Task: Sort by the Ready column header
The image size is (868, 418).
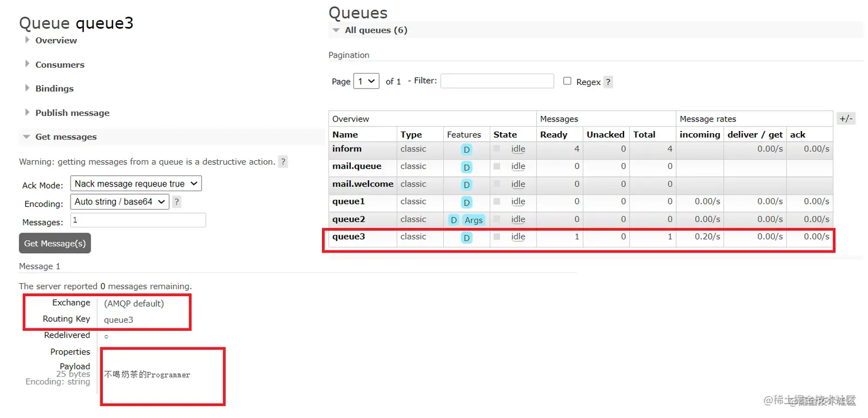Action: click(x=553, y=134)
